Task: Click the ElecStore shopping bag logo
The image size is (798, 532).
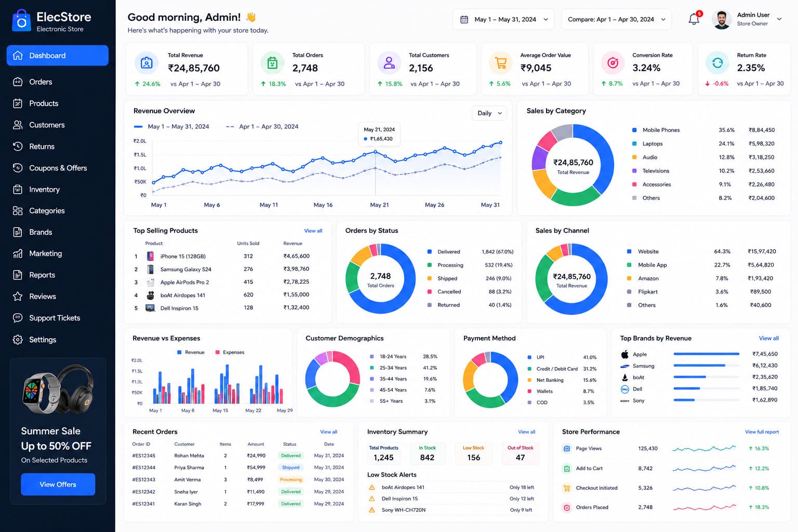Action: click(x=21, y=21)
